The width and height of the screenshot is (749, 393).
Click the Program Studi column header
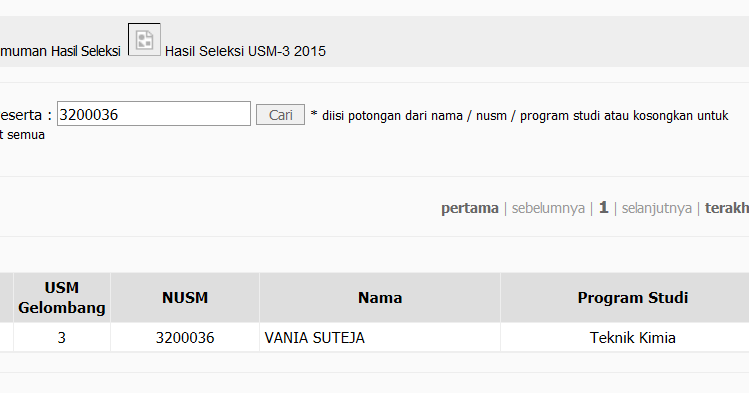[x=632, y=297]
